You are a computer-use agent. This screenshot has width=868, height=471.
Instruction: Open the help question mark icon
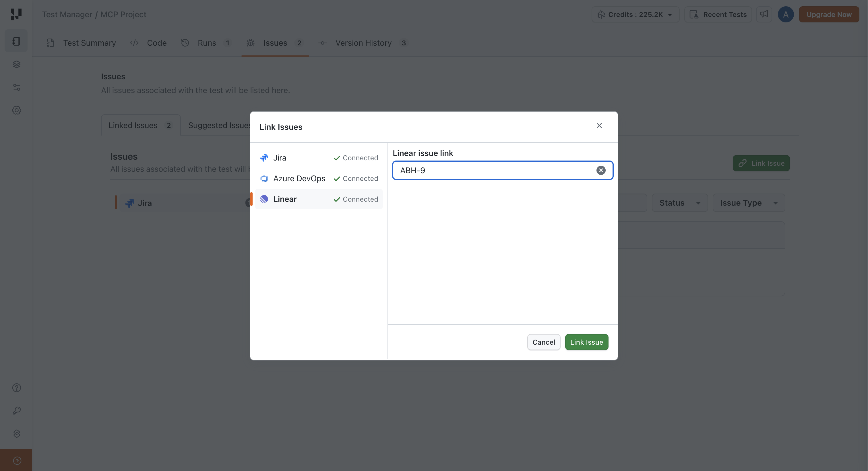pos(17,388)
